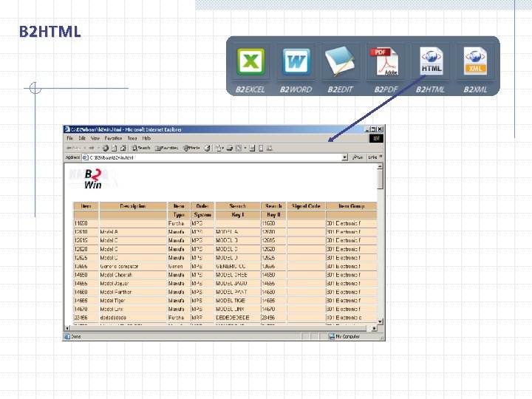Open the B2EDIT notepad icon
Viewport: 532px width, 399px height.
[340, 61]
